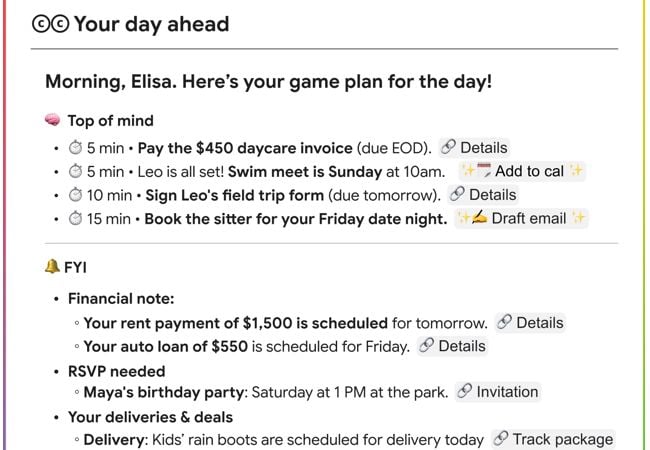Click the calendar icon in Add to cal
This screenshot has width=650, height=450.
point(483,171)
